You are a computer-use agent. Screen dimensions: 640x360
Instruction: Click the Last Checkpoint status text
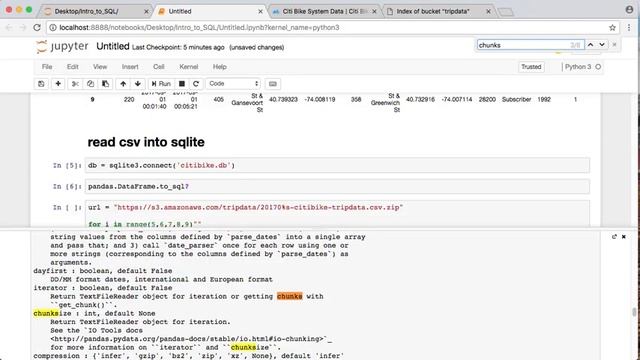[x=178, y=47]
